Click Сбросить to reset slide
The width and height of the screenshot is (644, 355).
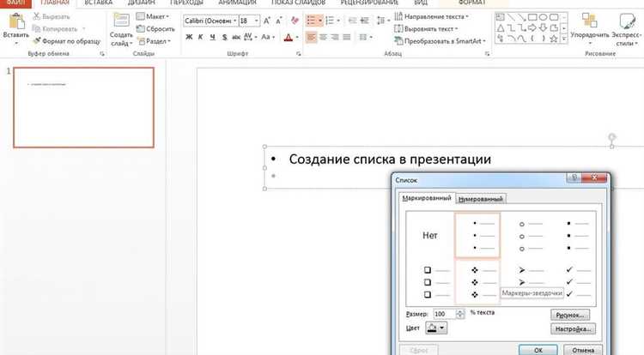(x=155, y=28)
